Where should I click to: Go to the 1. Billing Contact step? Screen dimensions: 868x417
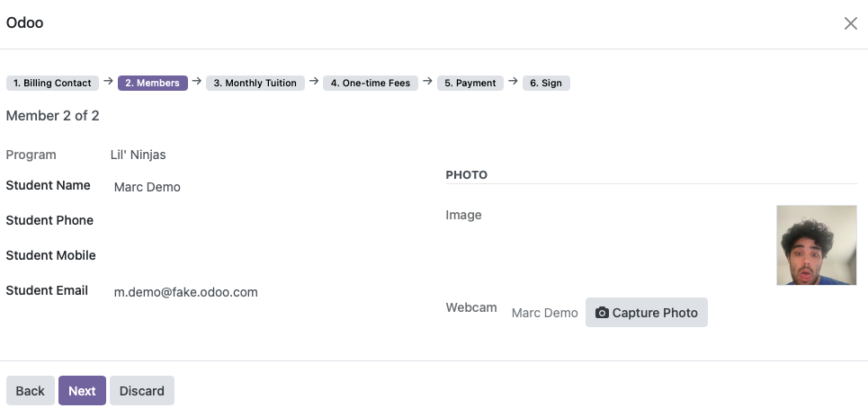pyautogui.click(x=52, y=83)
